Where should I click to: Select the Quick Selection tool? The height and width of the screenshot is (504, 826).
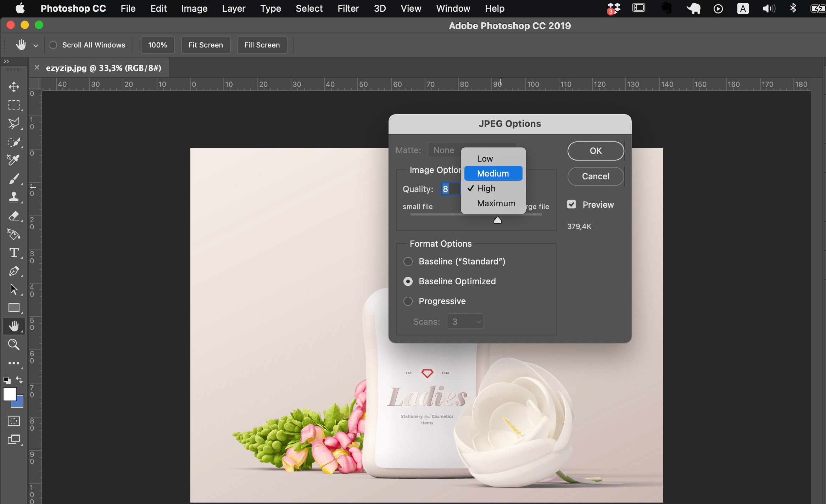(14, 142)
